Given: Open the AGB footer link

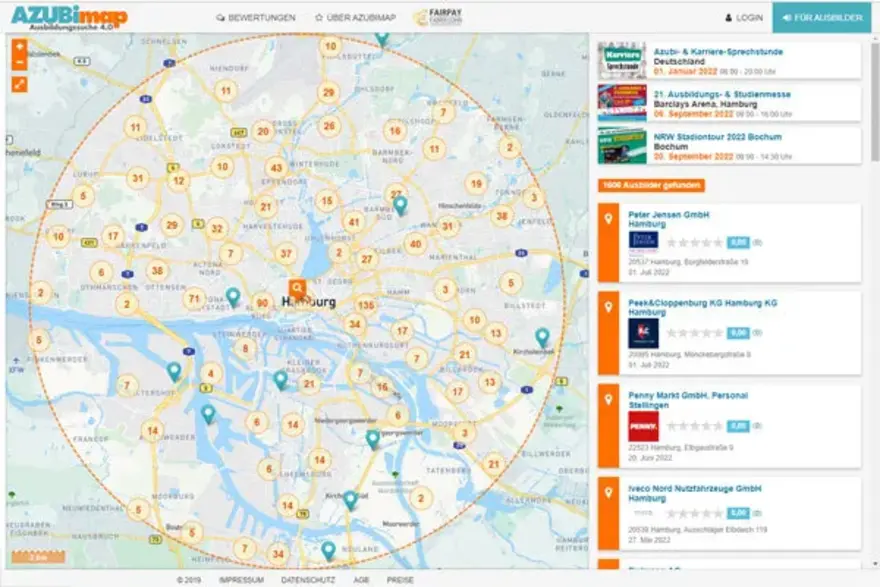Looking at the screenshot, I should pos(361,580).
